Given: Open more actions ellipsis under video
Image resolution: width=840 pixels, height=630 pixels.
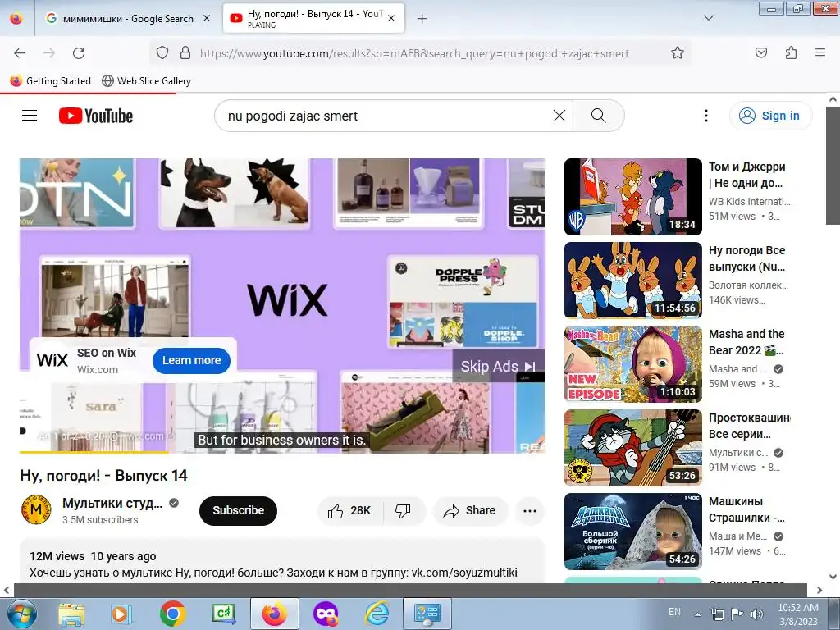Looking at the screenshot, I should click(x=530, y=510).
